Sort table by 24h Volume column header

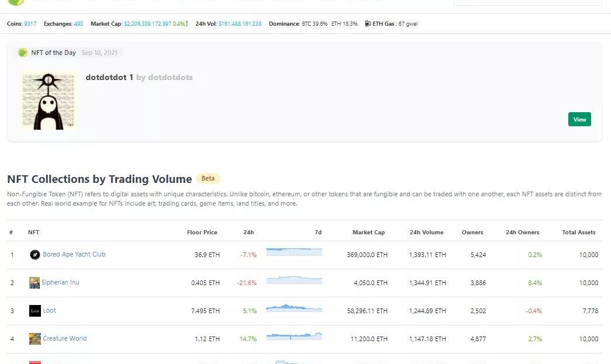(426, 233)
